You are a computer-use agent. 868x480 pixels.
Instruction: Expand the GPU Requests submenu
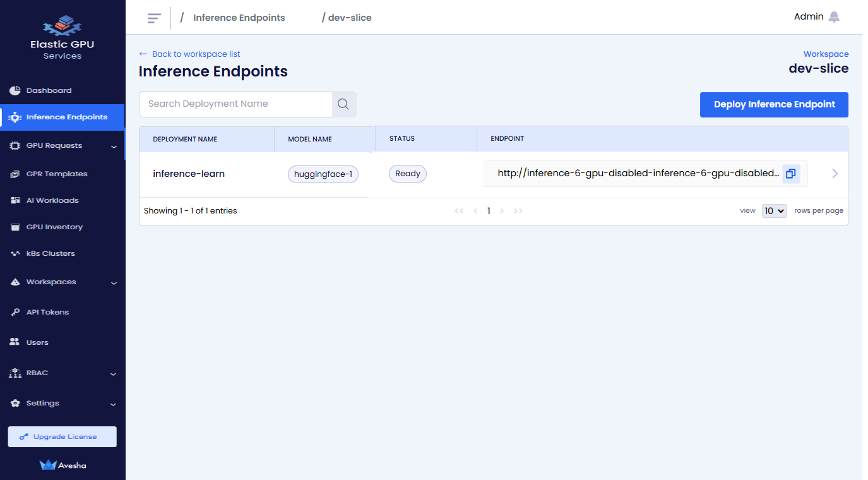click(114, 146)
